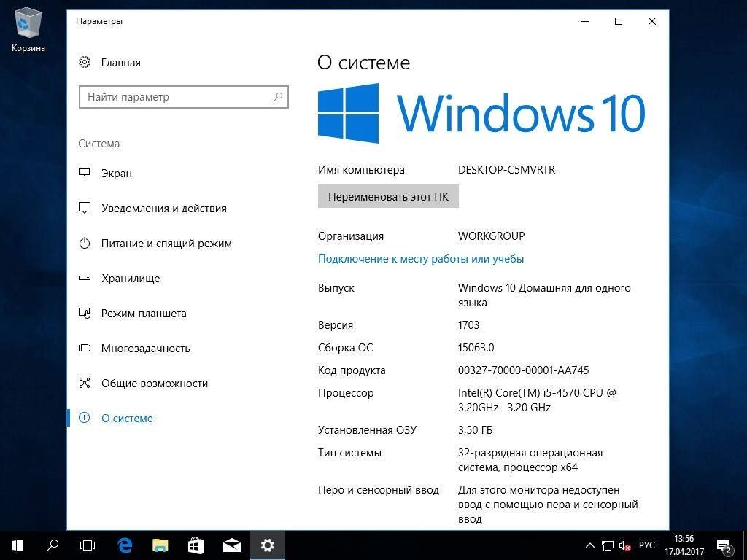Open the Главная home gear icon
The width and height of the screenshot is (747, 560).
[x=85, y=63]
